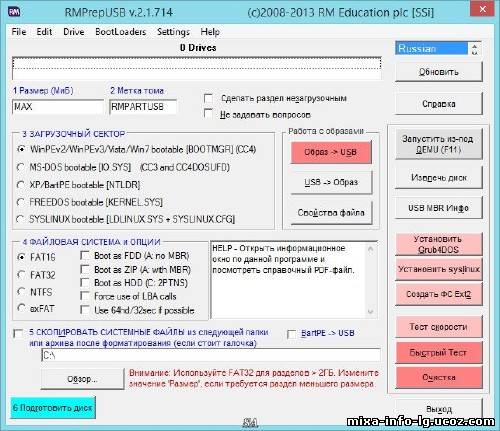This screenshot has width=500, height=431.
Task: Click scroll down arrow in HELP text box
Action: pos(370,312)
